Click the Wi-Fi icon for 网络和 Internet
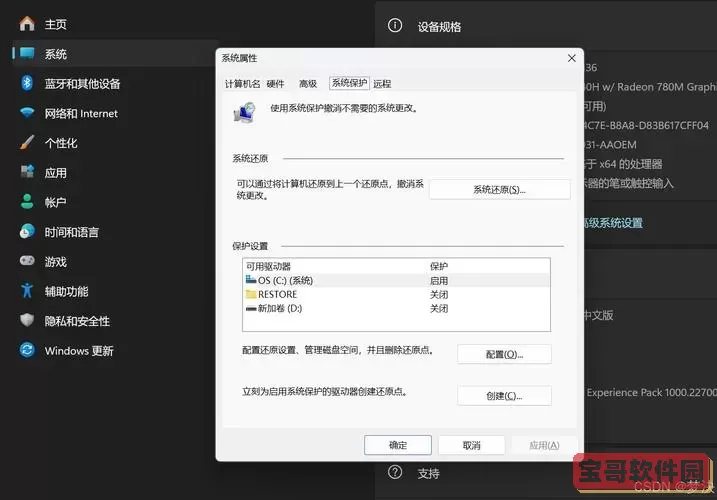 click(x=27, y=113)
